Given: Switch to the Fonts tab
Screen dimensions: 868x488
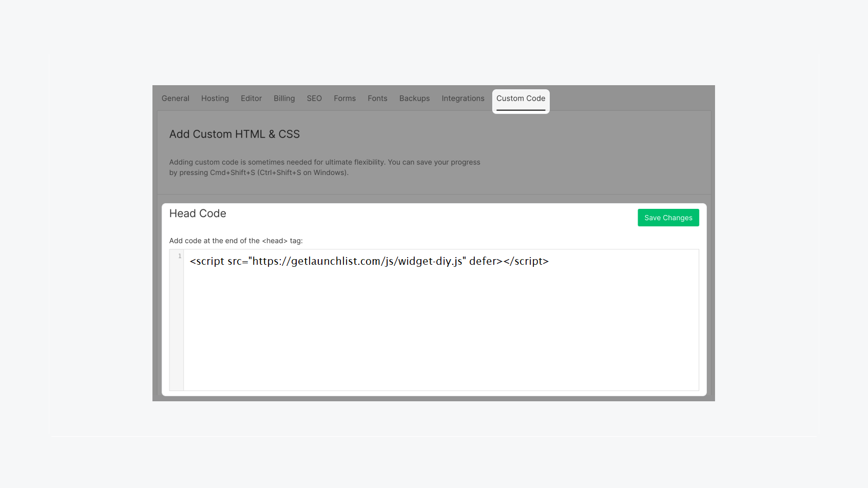Looking at the screenshot, I should pyautogui.click(x=377, y=99).
